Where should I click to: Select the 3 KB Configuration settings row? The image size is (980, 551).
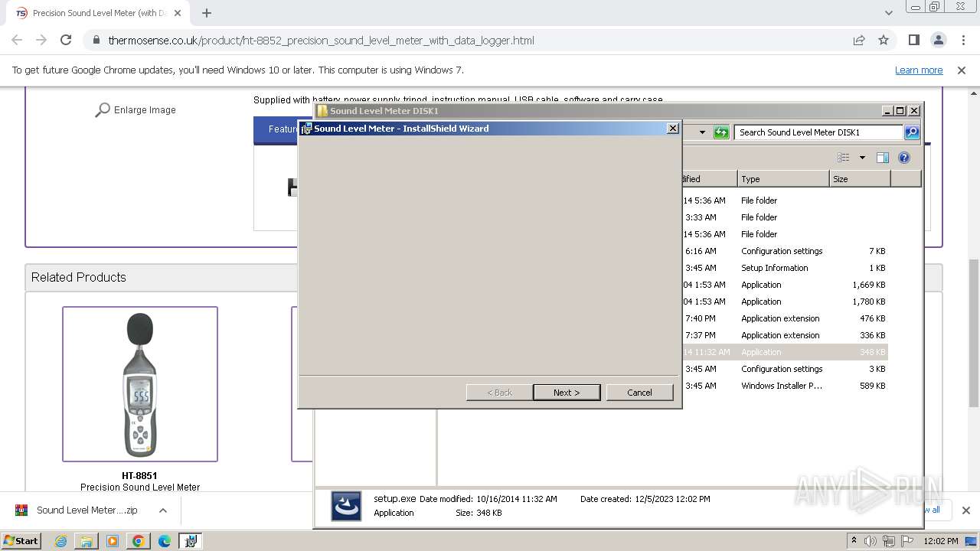pyautogui.click(x=784, y=369)
